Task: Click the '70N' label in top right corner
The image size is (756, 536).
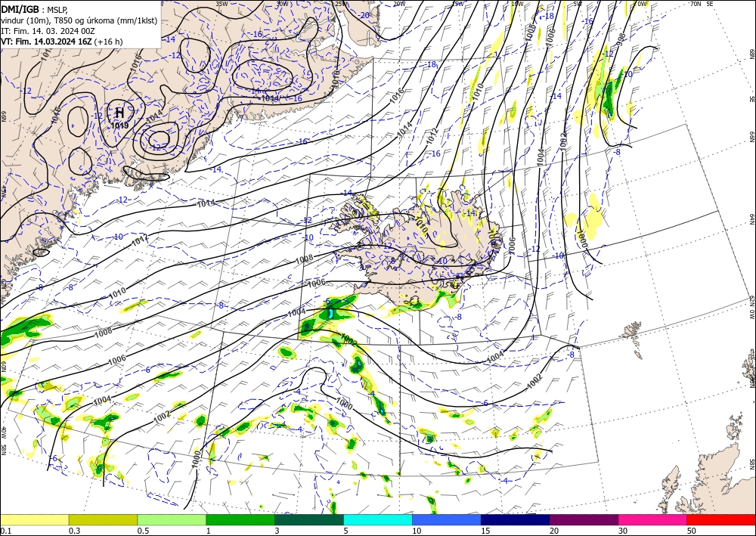Action: (696, 4)
